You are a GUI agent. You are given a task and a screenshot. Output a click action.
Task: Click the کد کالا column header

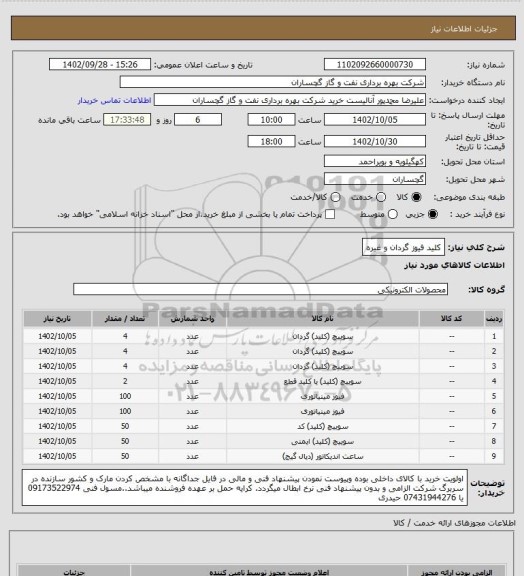(452, 319)
